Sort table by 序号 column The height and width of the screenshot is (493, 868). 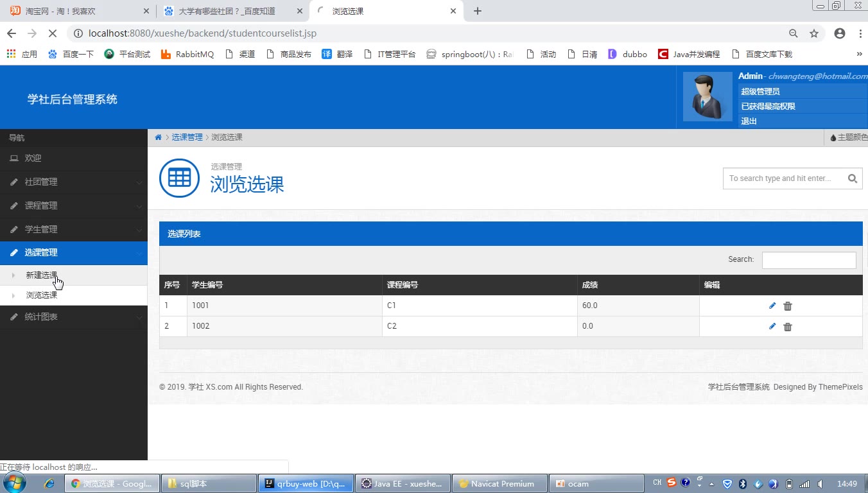[x=173, y=285]
